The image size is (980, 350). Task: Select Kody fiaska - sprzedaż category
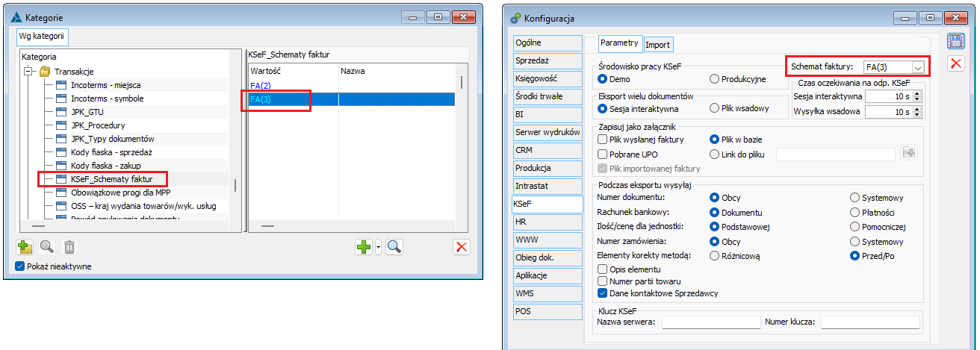pyautogui.click(x=111, y=152)
